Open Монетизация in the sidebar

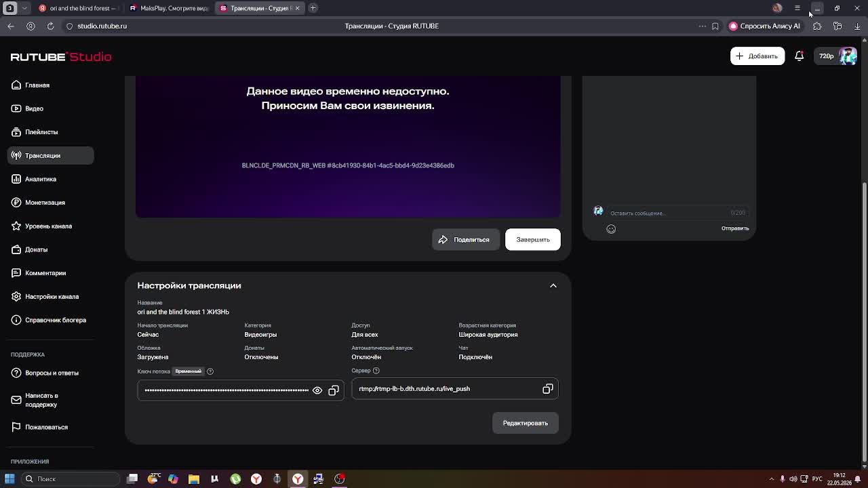point(51,203)
